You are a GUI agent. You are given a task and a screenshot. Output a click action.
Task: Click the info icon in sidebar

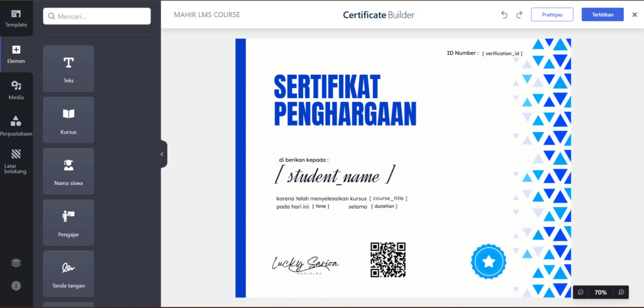(16, 285)
